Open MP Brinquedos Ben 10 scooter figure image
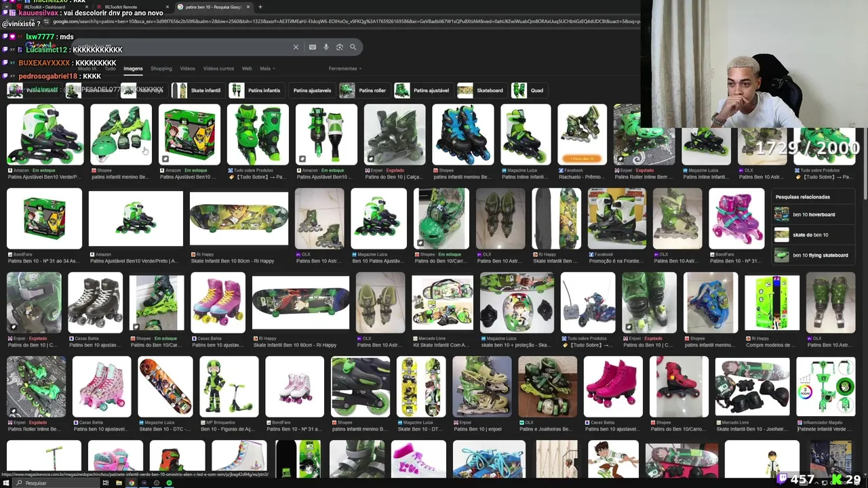 229,386
